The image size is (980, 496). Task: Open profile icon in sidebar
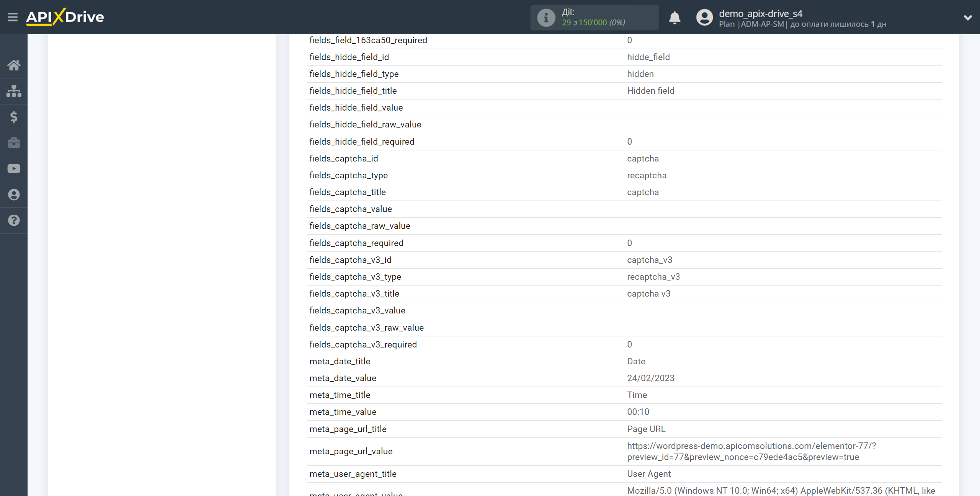click(14, 194)
